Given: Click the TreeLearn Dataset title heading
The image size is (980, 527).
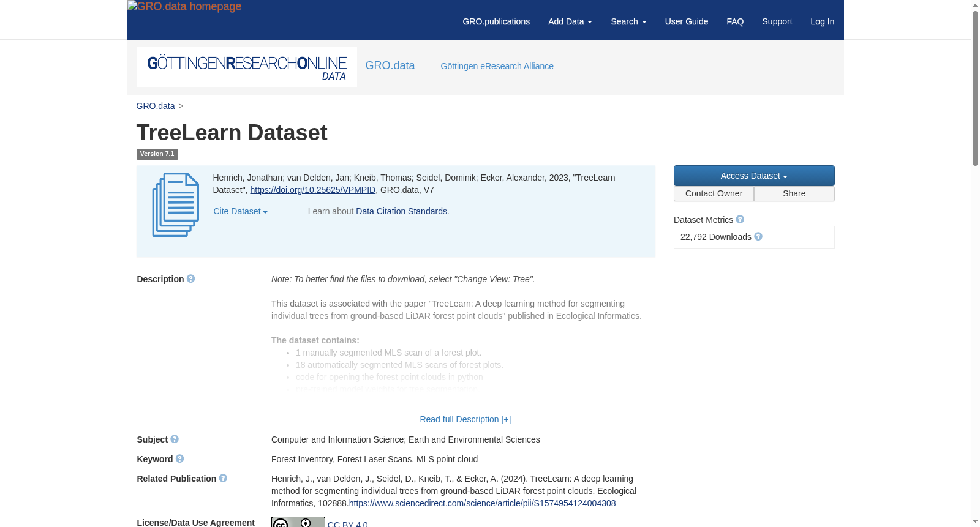Looking at the screenshot, I should coord(232,133).
